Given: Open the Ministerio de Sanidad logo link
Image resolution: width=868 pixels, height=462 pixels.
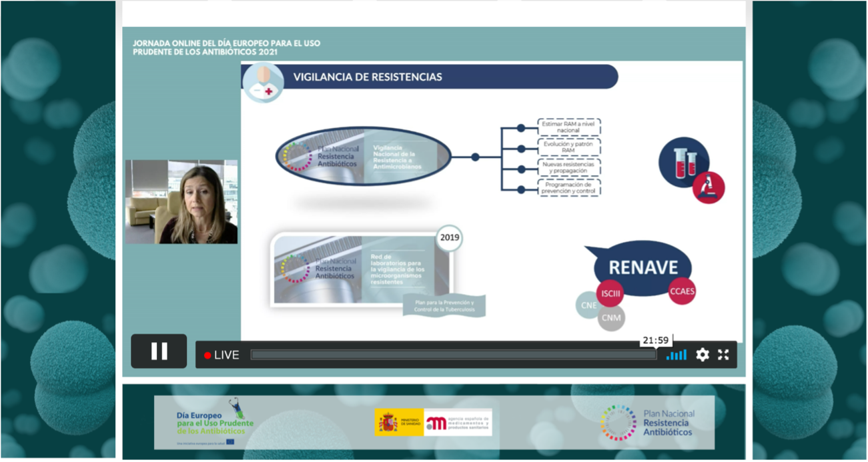Looking at the screenshot, I should (x=399, y=423).
